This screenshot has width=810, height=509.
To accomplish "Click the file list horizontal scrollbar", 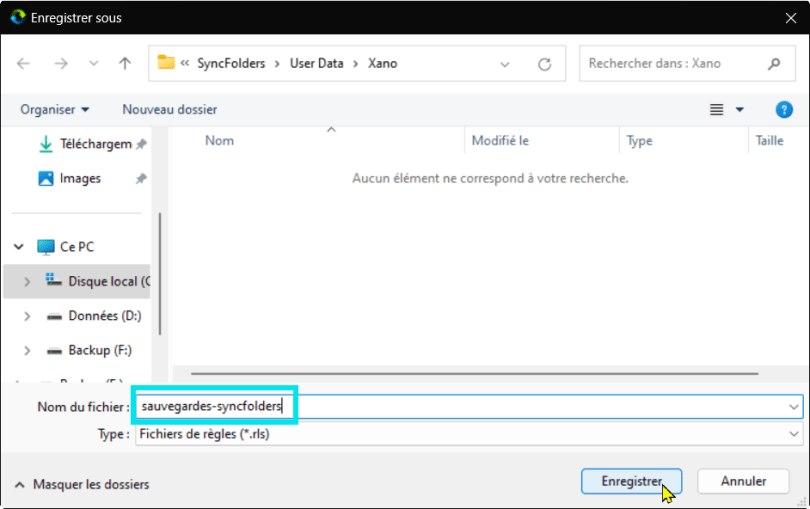I will [x=474, y=373].
